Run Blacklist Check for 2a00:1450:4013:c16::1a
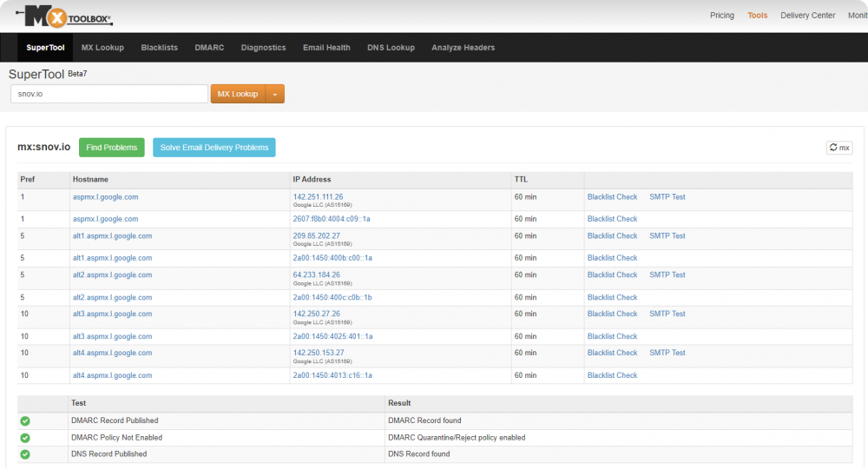Viewport: 868px width, 470px height. point(612,376)
